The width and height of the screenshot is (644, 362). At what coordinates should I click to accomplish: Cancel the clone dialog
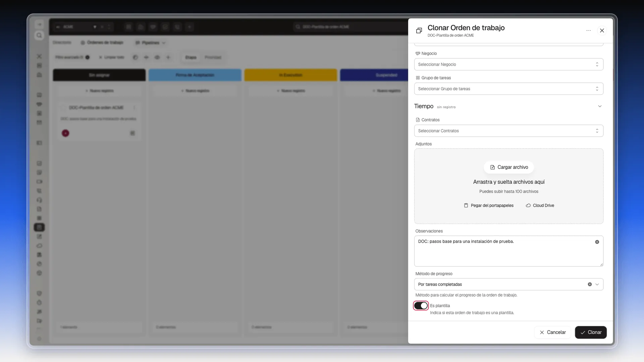pos(552,333)
